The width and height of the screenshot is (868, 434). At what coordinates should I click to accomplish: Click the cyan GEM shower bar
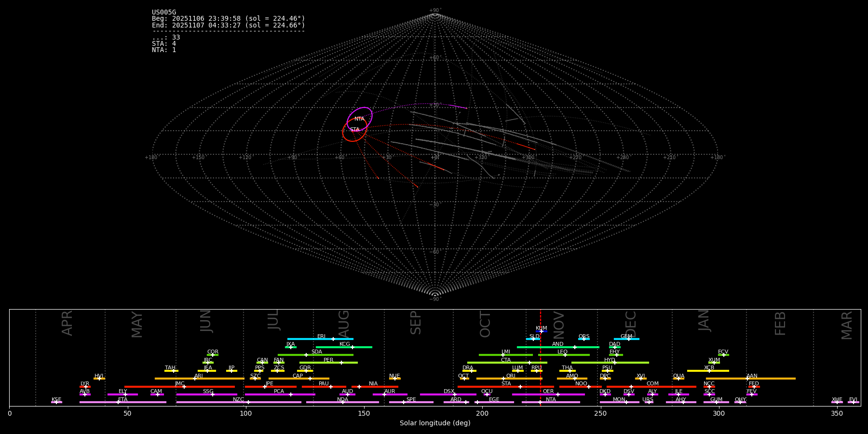tap(626, 339)
